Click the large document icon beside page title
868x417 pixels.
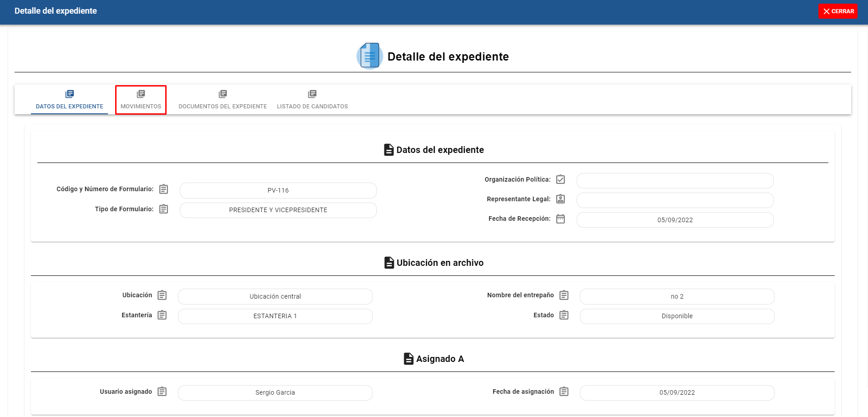point(369,56)
